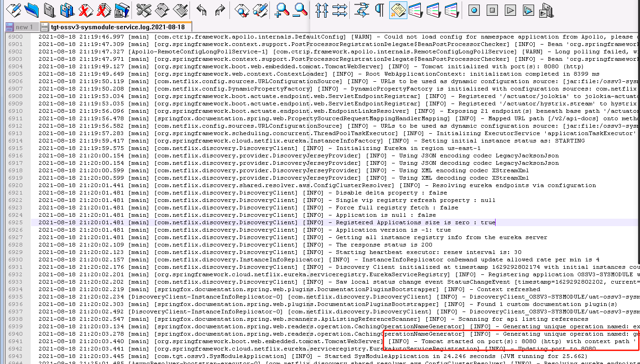Toggle the highlighted indent guide button
Image resolution: width=640 pixels, height=364 pixels.
[x=398, y=9]
